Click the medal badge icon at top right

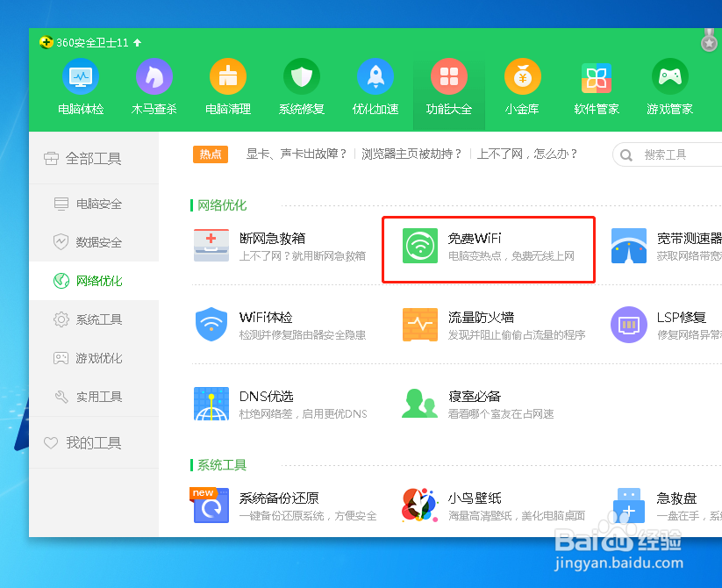pyautogui.click(x=709, y=41)
